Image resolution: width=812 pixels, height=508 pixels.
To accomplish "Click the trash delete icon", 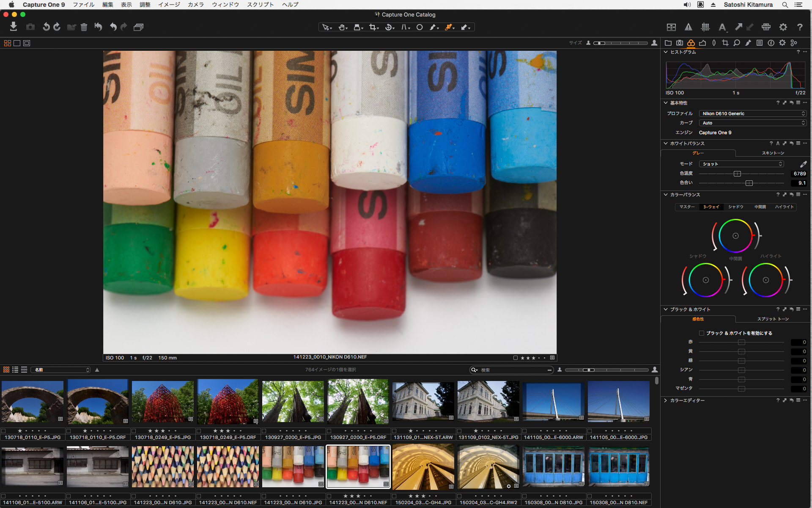I will click(84, 27).
